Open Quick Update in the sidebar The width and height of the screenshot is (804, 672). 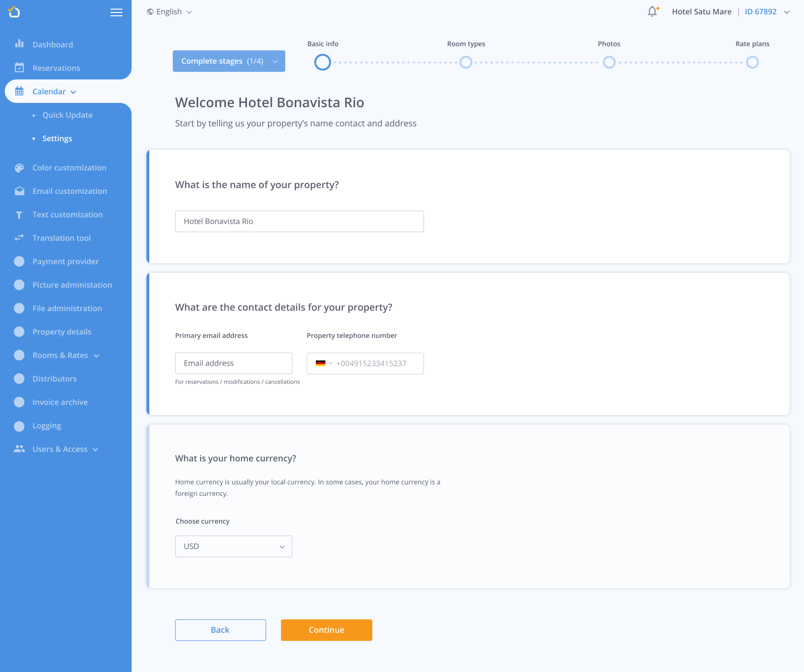click(x=67, y=115)
